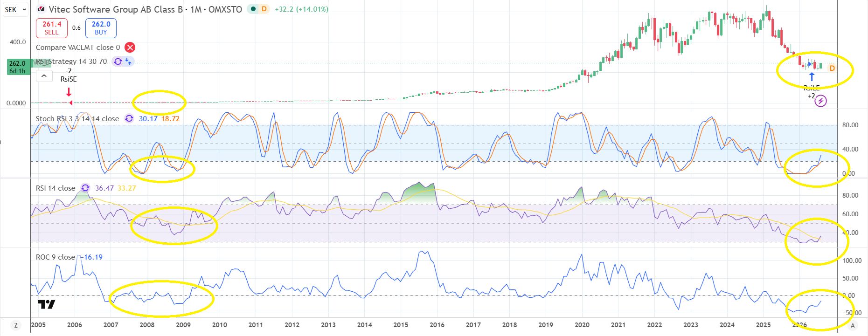The image size is (868, 336).
Task: Toggle auto scale with the A button
Action: (853, 325)
